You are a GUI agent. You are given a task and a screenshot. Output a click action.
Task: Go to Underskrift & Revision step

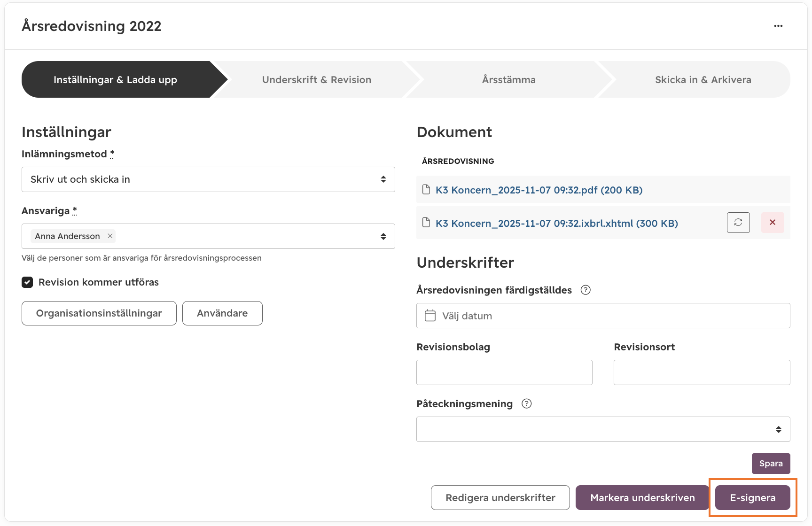pos(317,79)
